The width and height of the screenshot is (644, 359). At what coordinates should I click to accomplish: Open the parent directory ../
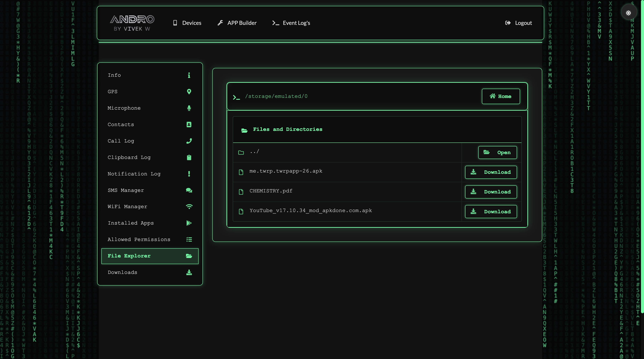point(497,152)
